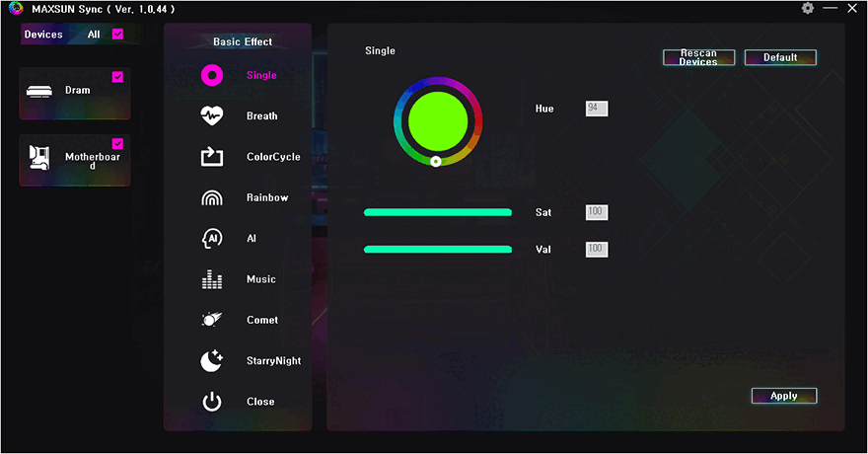Click the Dram memory stick icon
This screenshot has width=868, height=454.
[x=39, y=92]
